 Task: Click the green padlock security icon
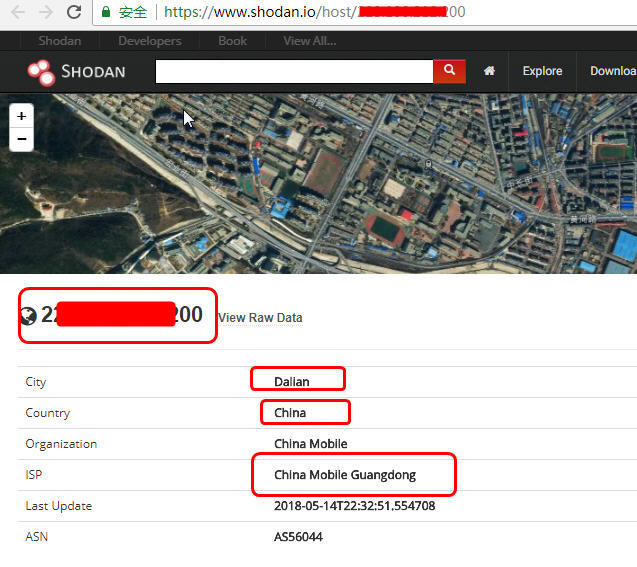[106, 12]
